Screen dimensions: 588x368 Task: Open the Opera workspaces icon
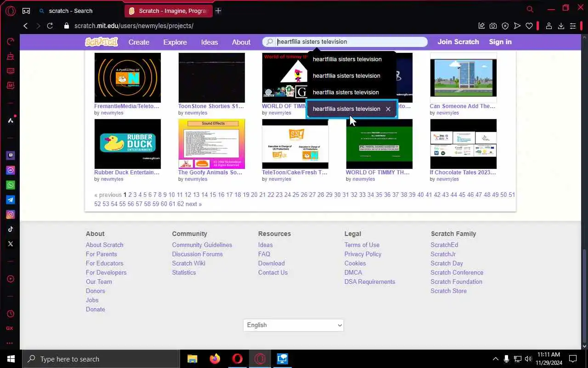point(26,11)
